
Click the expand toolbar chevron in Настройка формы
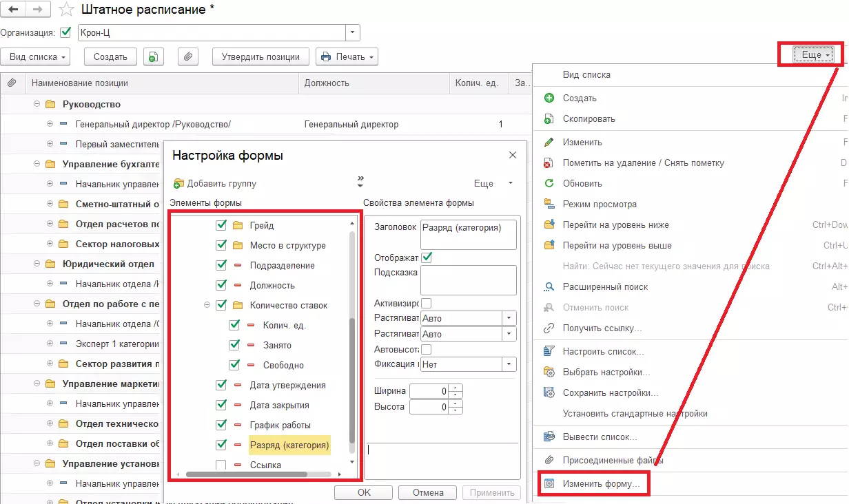tap(360, 182)
